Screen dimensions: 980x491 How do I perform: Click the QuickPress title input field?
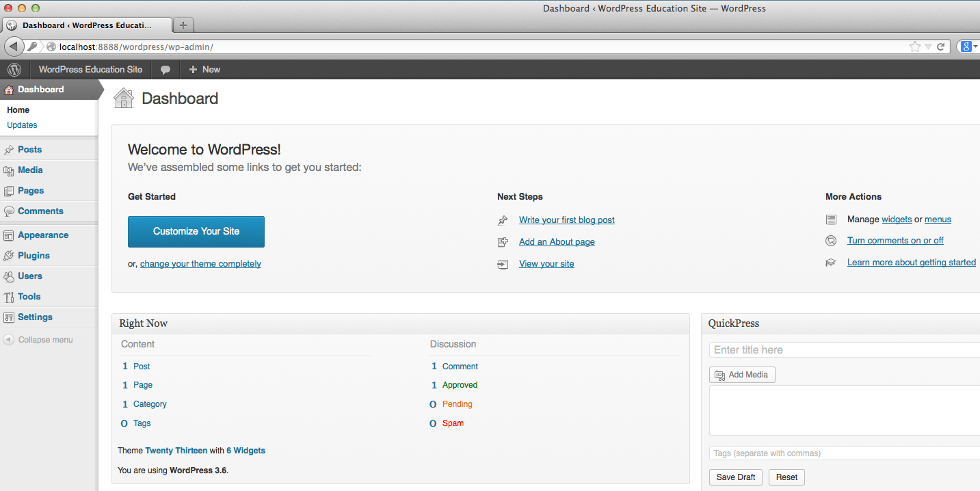pyautogui.click(x=845, y=350)
